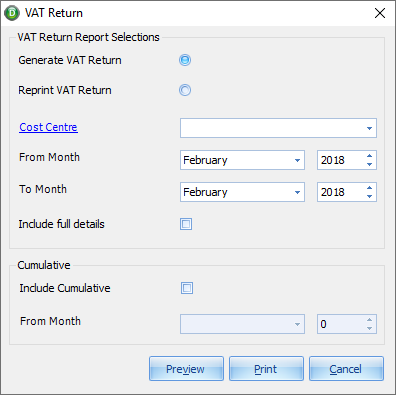The image size is (396, 395).
Task: Click the 'Reprint VAT Return' label
Action: point(65,90)
